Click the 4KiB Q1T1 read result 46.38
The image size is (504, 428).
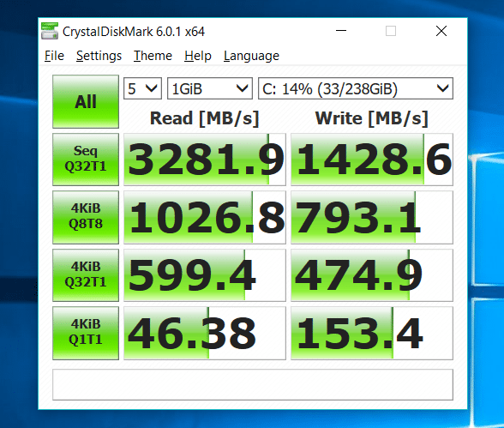205,333
